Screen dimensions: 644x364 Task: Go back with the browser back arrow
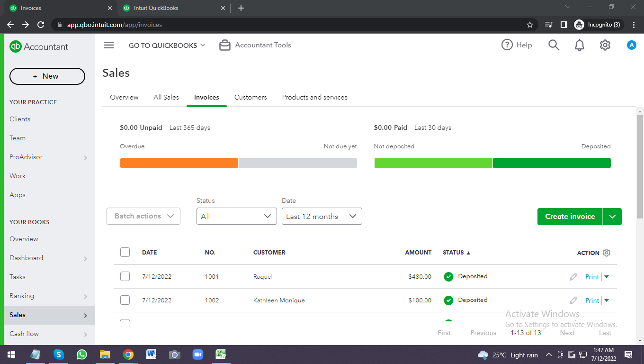tap(10, 25)
